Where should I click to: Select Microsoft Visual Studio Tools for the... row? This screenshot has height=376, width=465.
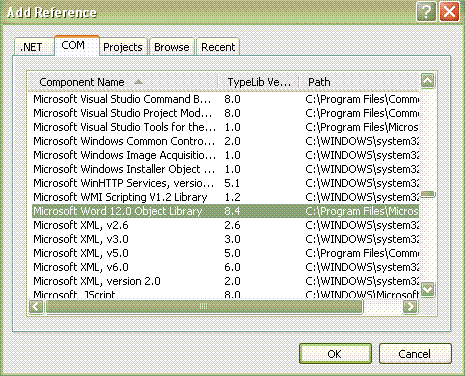(225, 127)
